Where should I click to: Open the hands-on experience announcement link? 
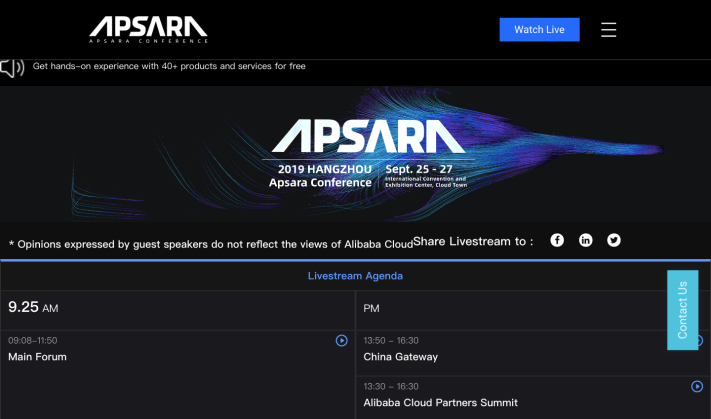(x=169, y=66)
